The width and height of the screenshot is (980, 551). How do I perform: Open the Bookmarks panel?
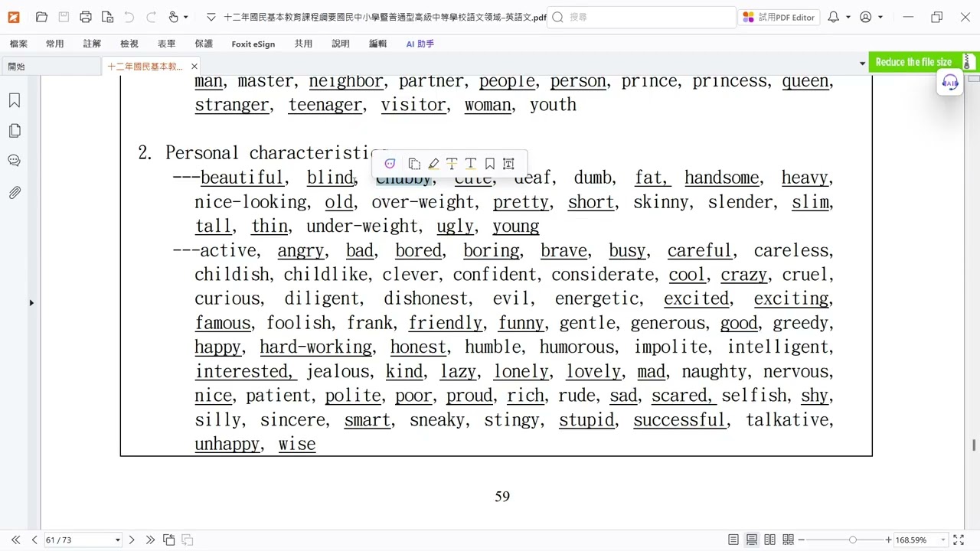click(14, 101)
